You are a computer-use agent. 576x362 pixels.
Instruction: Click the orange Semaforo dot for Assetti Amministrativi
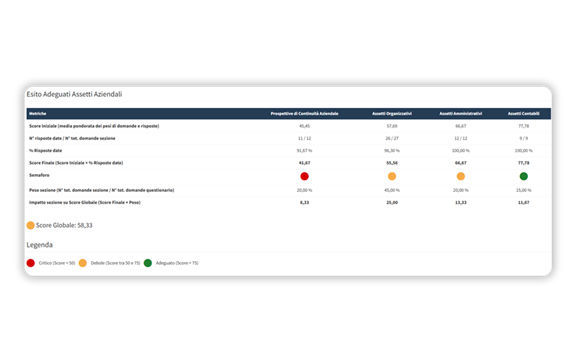[x=461, y=176]
